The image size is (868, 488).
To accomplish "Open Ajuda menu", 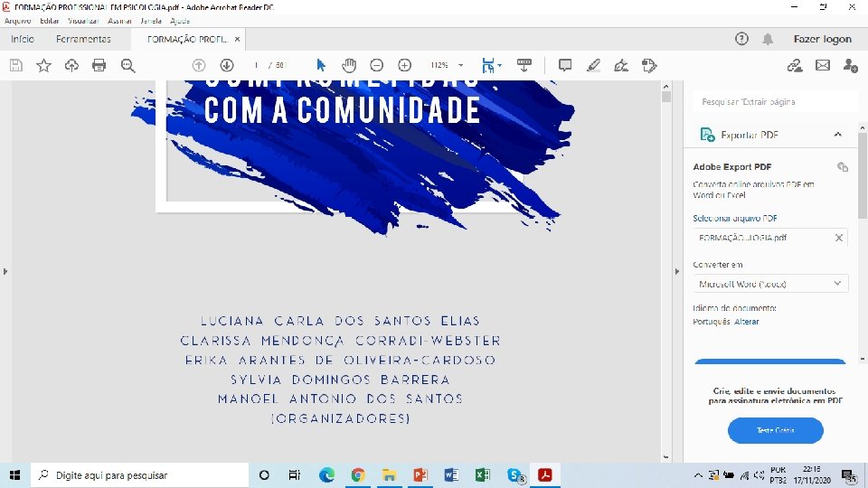I will point(180,21).
